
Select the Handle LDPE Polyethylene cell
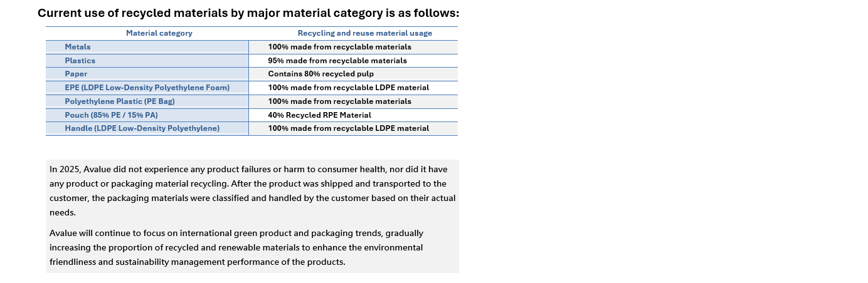click(147, 128)
